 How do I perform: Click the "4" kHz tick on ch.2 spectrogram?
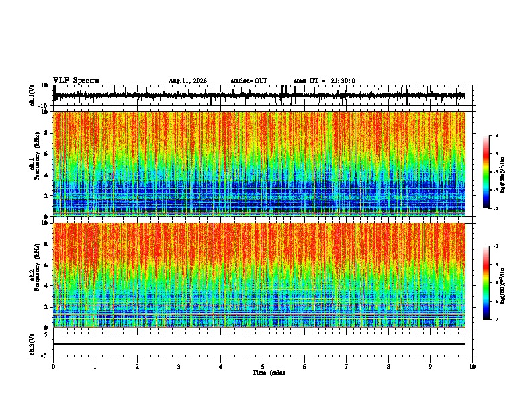47,286
